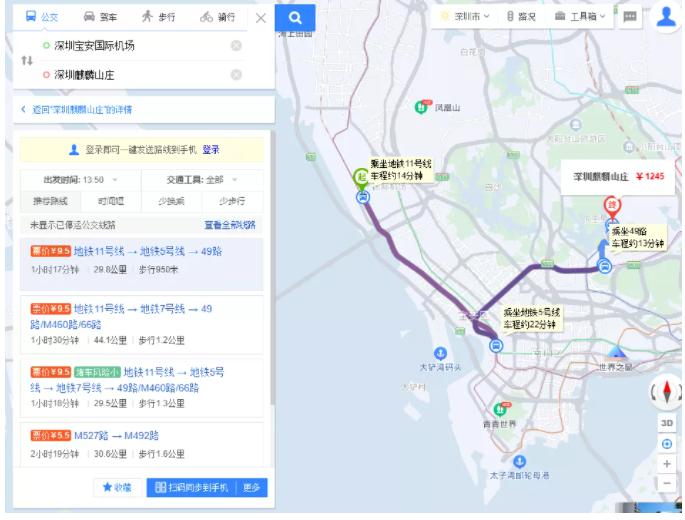685x520 pixels.
Task: Open the 交通工具 全部 dropdown
Action: 202,180
